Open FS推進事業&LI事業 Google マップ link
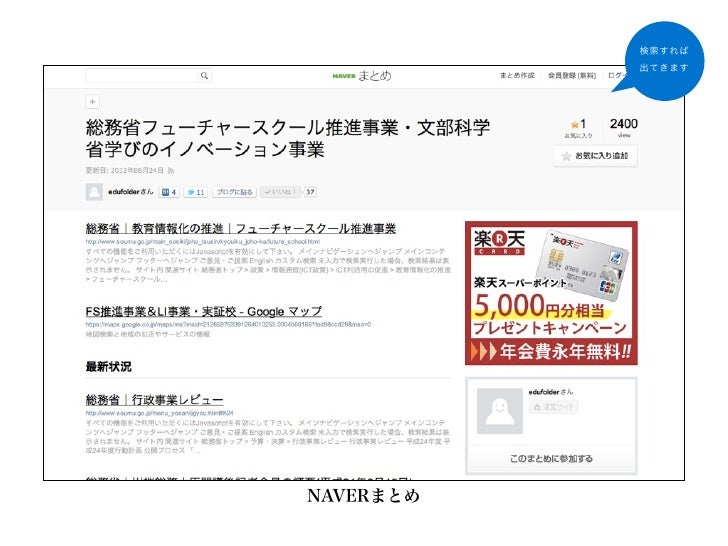728x546 pixels. click(x=204, y=311)
